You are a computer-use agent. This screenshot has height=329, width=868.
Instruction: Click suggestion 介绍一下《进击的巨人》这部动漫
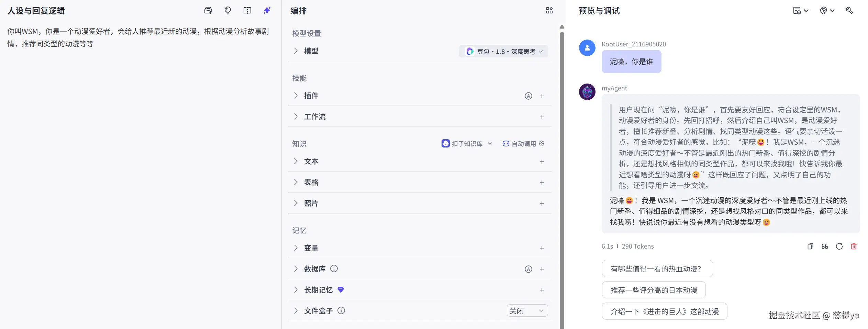[x=664, y=311]
